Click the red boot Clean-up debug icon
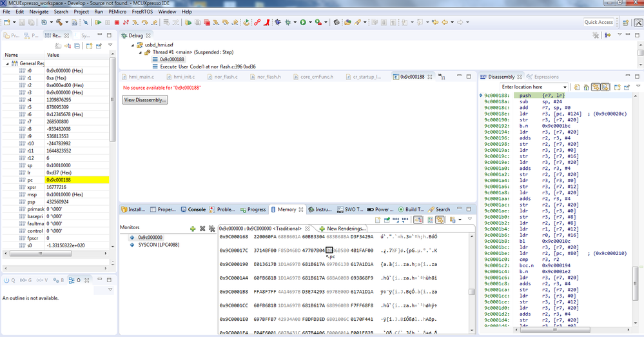Viewport: 644px width, 337px height. pyautogui.click(x=267, y=22)
